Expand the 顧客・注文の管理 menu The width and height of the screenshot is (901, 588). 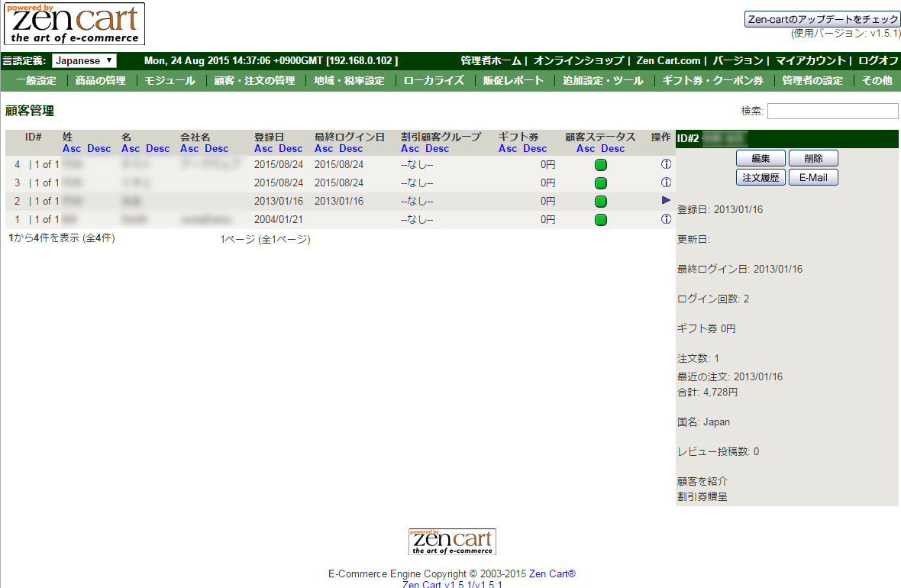pos(254,80)
